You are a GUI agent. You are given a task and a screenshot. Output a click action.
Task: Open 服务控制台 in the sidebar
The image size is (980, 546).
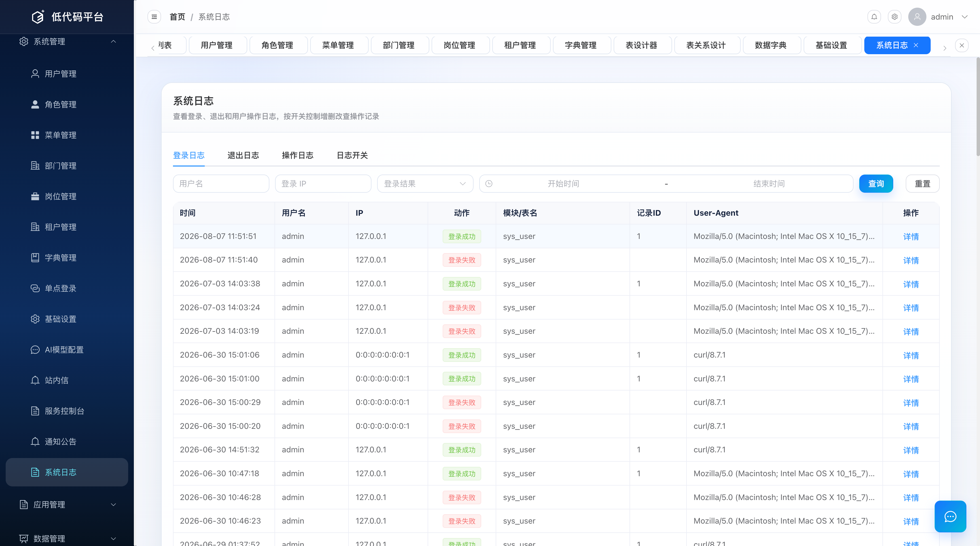(67, 411)
